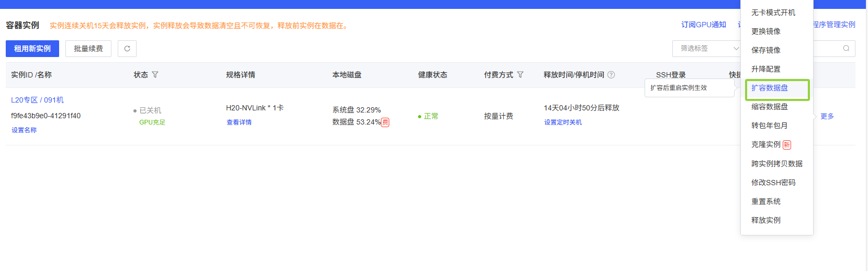Viewport: 868px width, 271px height.
Task: Click the red 费 badge next to 数据盘
Action: click(385, 122)
